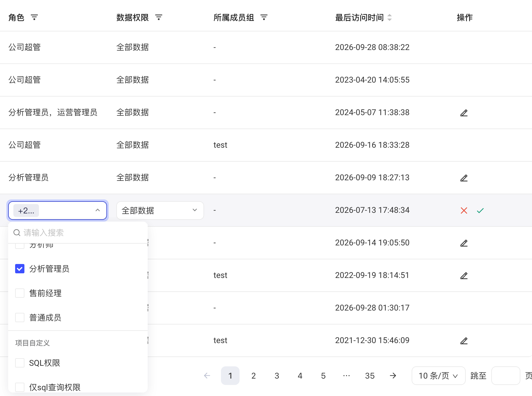Jump to last page 35

(x=370, y=376)
